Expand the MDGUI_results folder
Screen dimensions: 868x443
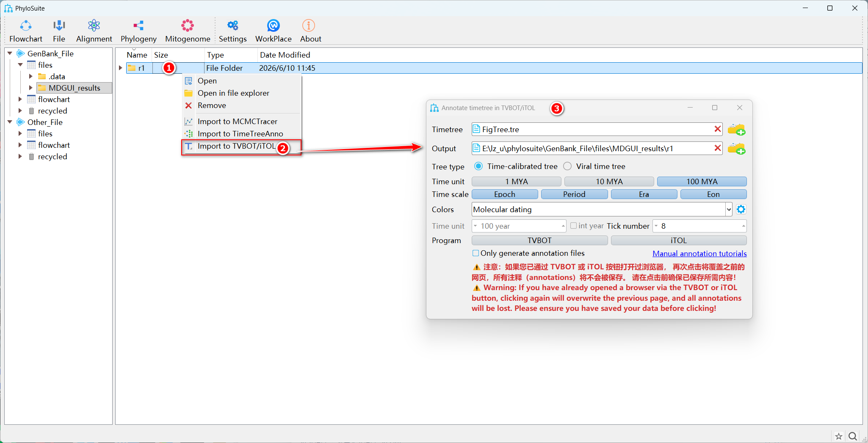point(30,88)
